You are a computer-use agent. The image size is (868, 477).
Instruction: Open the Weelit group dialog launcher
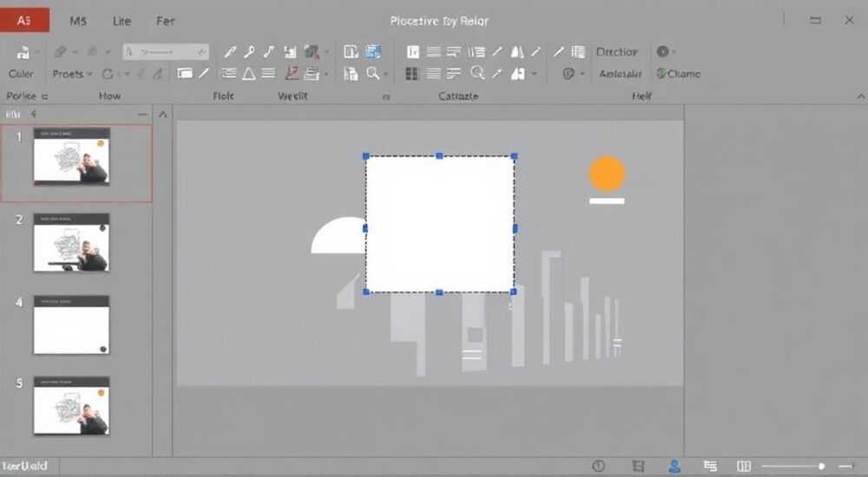tap(386, 97)
